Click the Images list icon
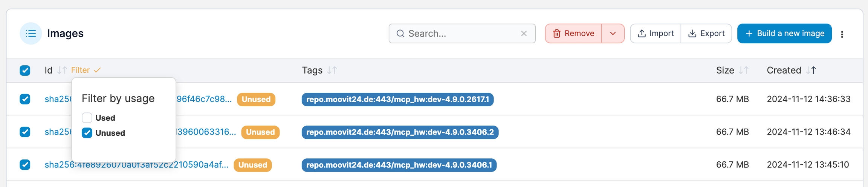Screen dimensions: 868x187 pyautogui.click(x=31, y=34)
